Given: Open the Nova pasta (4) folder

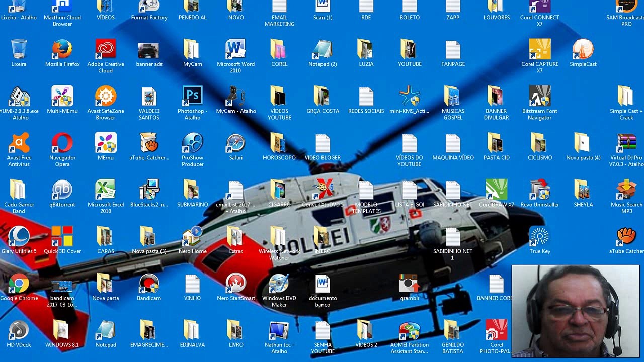Looking at the screenshot, I should (x=583, y=143).
